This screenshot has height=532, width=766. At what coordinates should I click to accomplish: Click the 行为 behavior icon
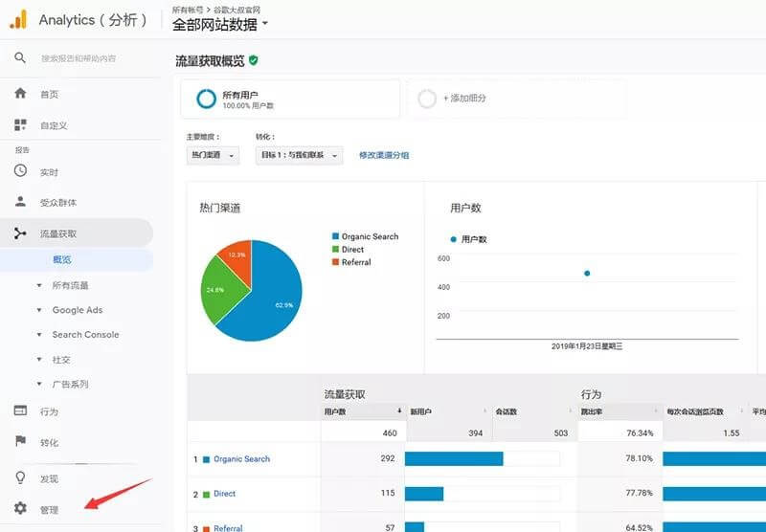(x=20, y=411)
